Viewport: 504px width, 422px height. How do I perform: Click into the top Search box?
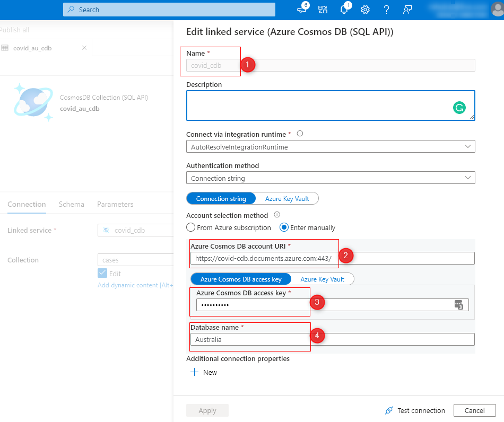(169, 10)
